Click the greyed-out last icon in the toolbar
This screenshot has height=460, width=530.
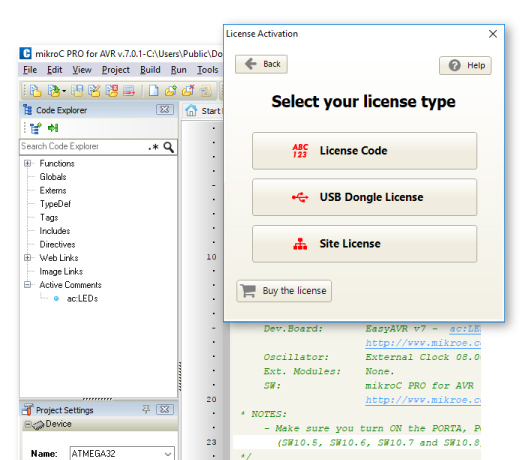[x=205, y=91]
